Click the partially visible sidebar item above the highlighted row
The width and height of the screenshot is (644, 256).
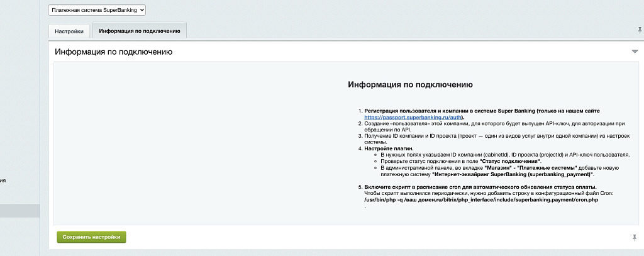pos(3,181)
